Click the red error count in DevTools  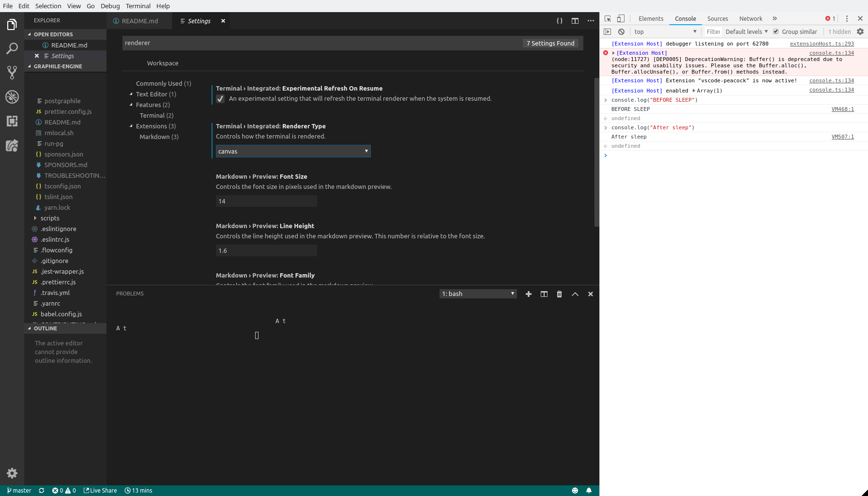(830, 18)
